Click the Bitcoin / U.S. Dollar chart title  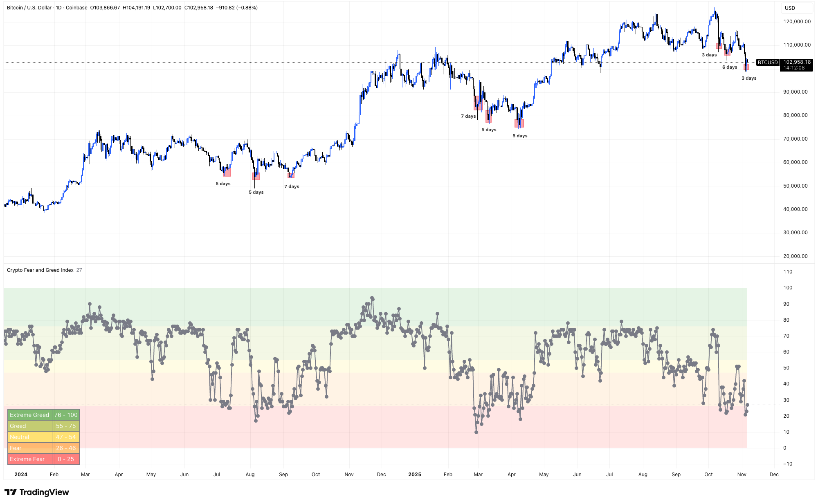(x=29, y=8)
